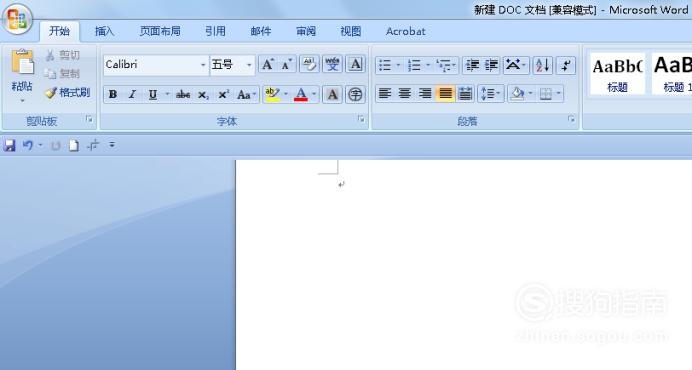This screenshot has height=370, width=692.
Task: Open the 邮件 tab
Action: 261,31
